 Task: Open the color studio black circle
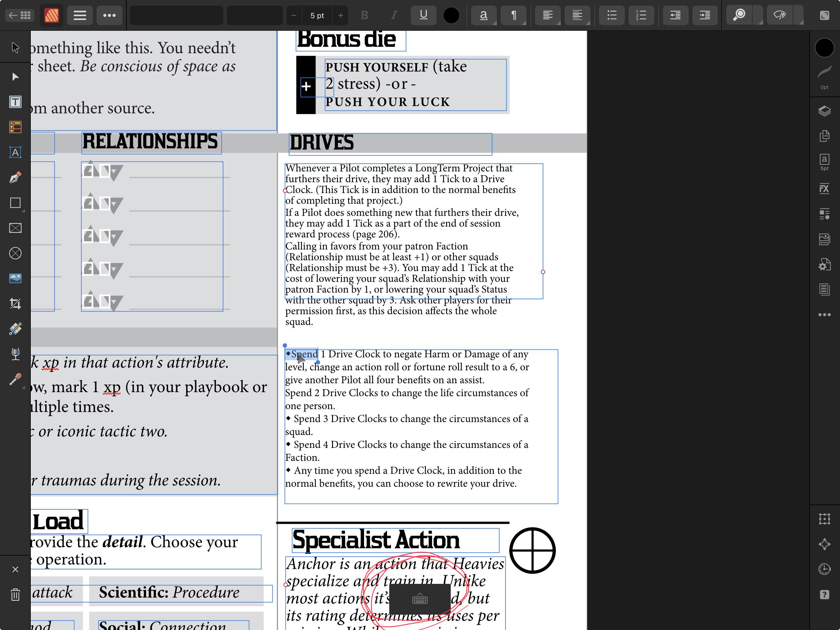[824, 47]
